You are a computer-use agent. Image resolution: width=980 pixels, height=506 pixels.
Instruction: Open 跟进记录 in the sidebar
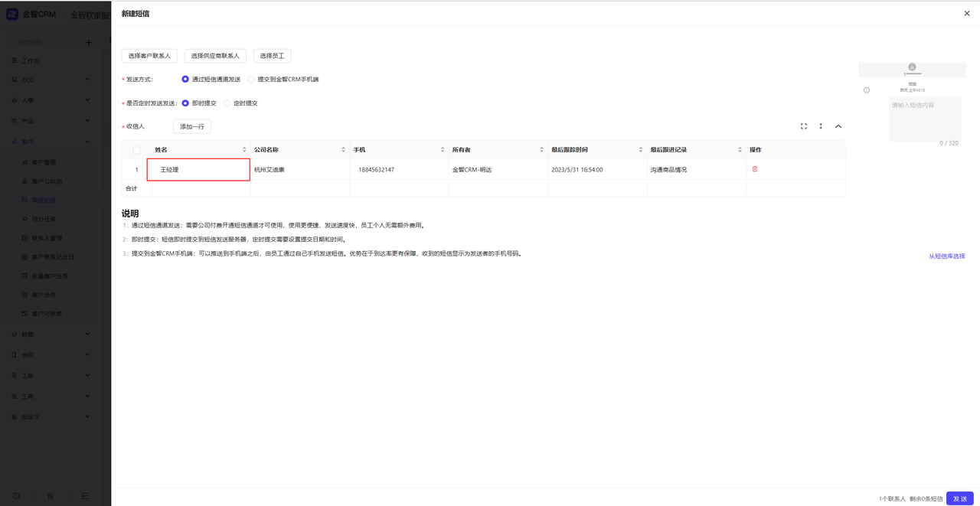pyautogui.click(x=44, y=200)
